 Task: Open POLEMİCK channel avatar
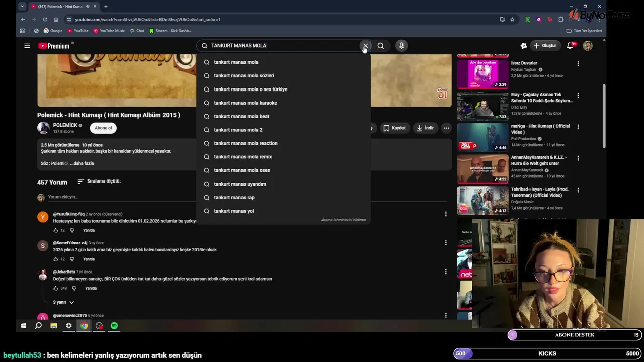(43, 128)
